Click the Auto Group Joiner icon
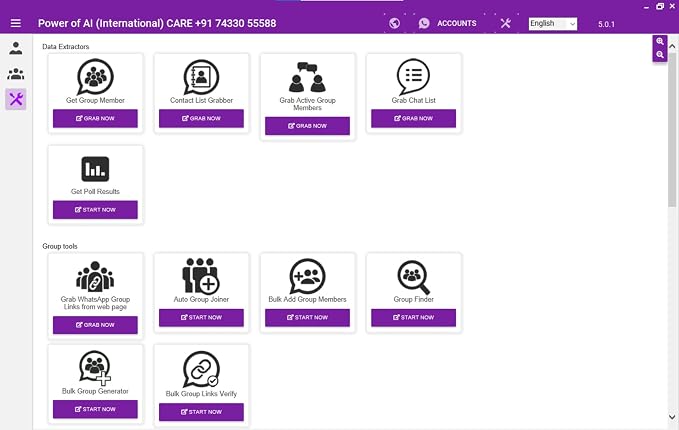Screen dimensions: 679x430 point(201,276)
